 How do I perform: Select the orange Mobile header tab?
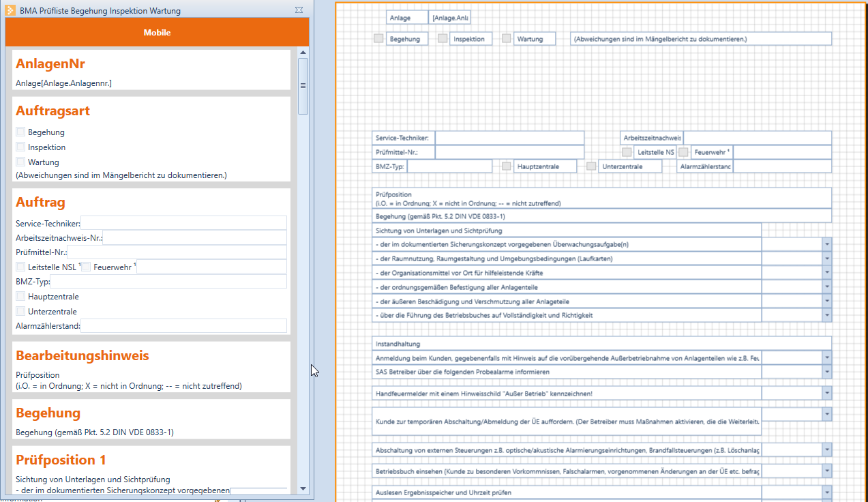tap(157, 33)
